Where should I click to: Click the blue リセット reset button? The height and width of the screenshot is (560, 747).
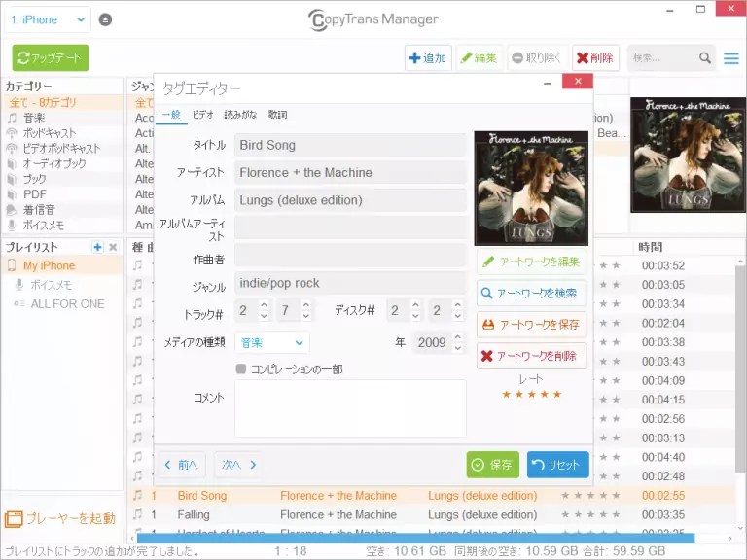(x=558, y=465)
